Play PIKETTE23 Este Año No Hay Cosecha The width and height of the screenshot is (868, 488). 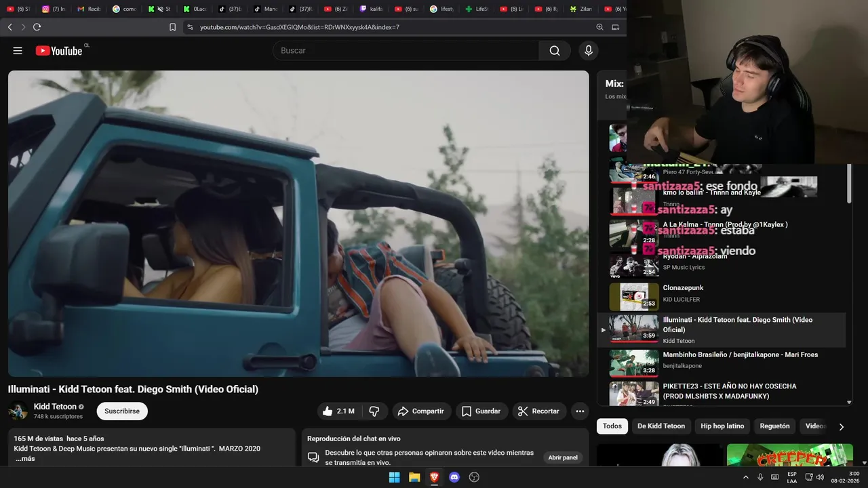(721, 393)
